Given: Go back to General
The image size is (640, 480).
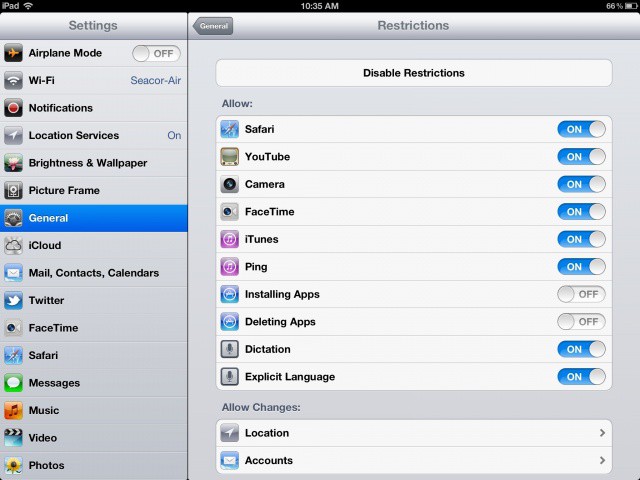Looking at the screenshot, I should 213,26.
